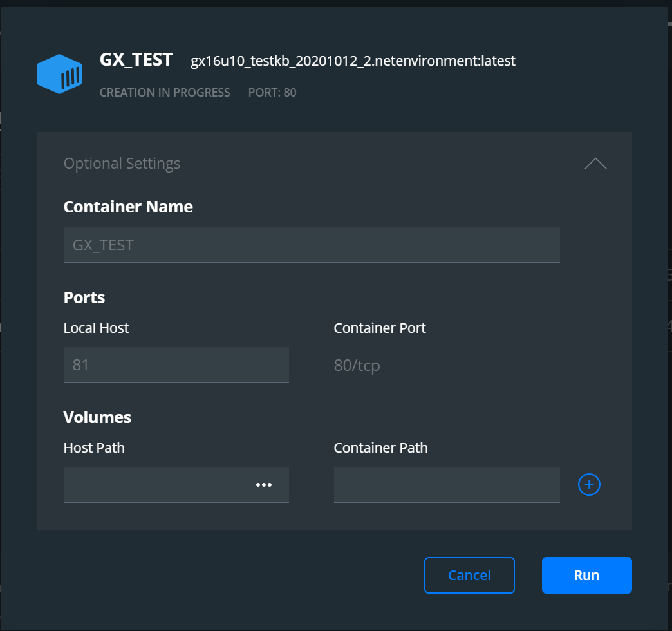Click the 80/tcp container port value

pos(357,365)
